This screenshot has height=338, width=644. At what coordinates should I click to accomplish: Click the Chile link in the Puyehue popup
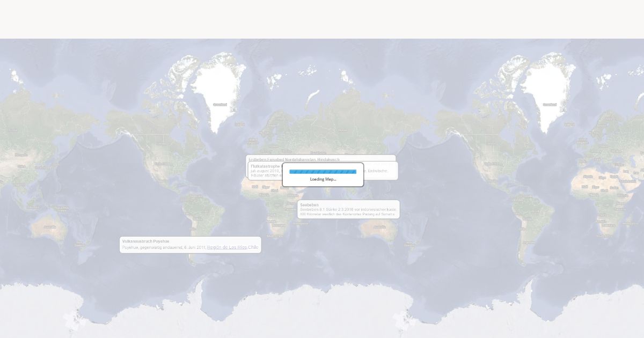(253, 247)
